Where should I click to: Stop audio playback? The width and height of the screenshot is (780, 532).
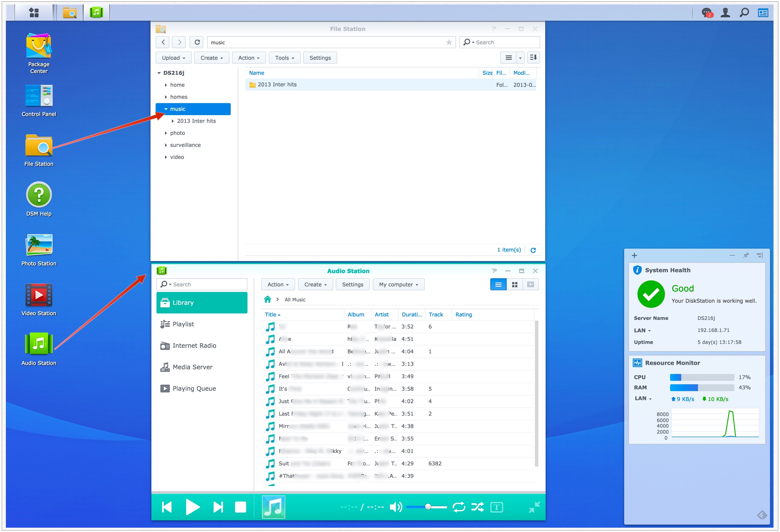point(240,507)
